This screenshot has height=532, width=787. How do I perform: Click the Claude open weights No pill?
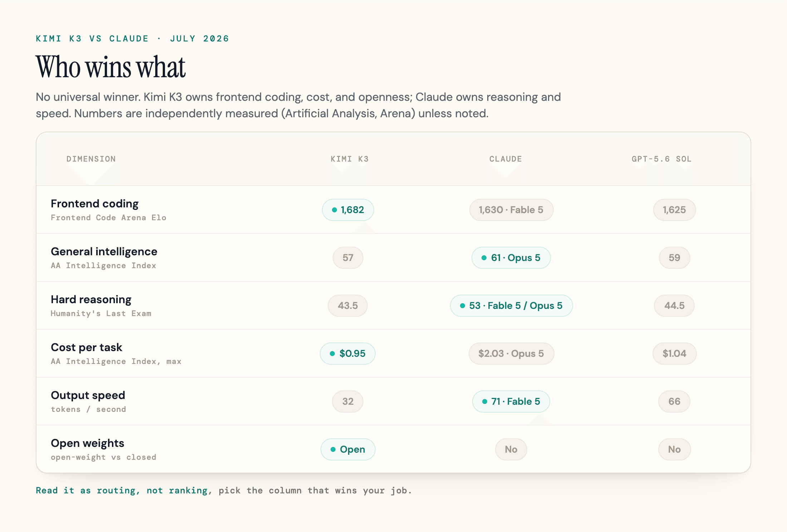click(511, 449)
